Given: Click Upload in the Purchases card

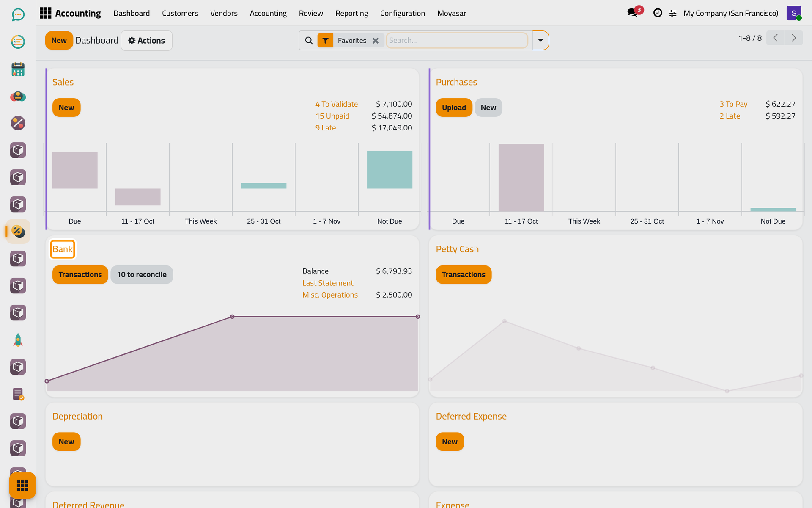Looking at the screenshot, I should pyautogui.click(x=454, y=108).
